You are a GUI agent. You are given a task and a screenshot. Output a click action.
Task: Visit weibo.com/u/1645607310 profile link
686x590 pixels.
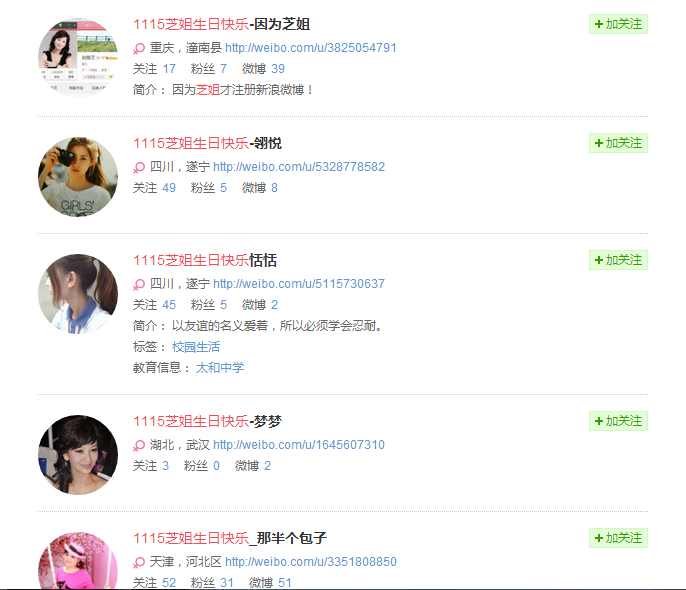[x=299, y=445]
